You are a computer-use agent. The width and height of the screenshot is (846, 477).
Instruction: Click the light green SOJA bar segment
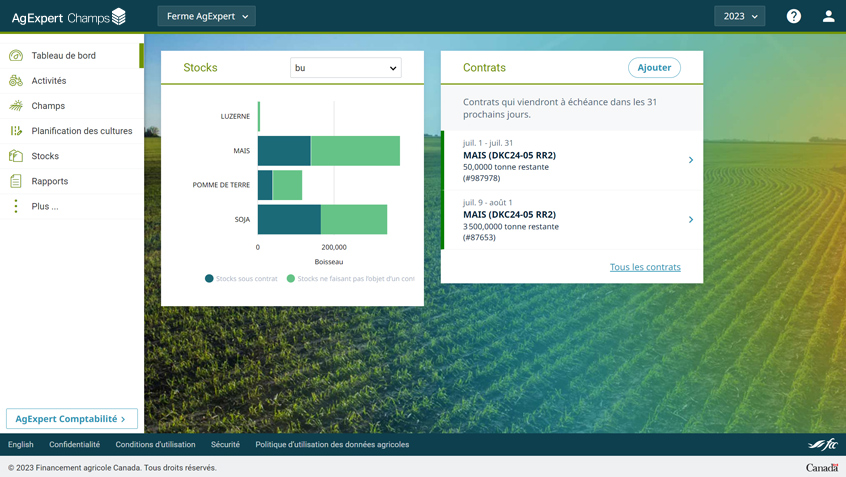point(354,219)
